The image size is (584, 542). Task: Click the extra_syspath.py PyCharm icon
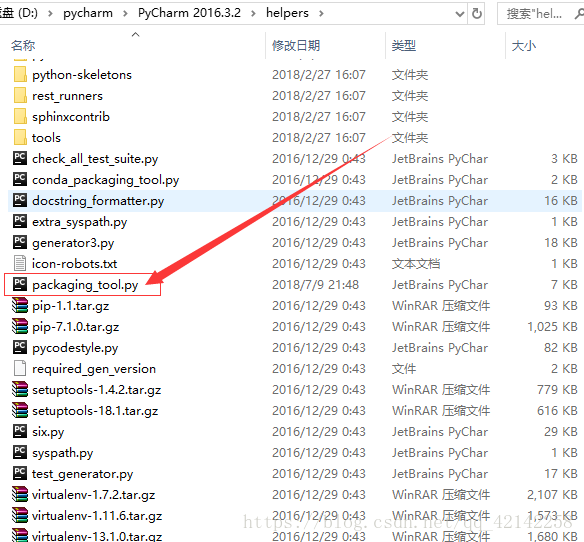pyautogui.click(x=20, y=221)
